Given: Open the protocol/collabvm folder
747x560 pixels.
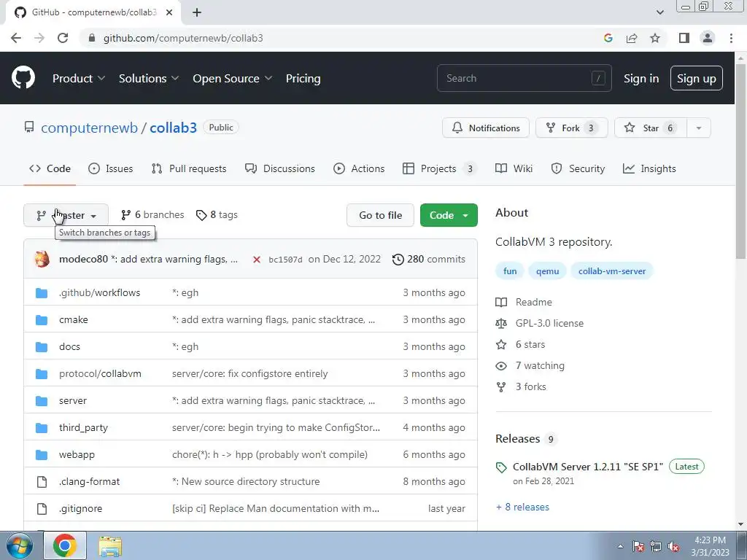Looking at the screenshot, I should [100, 374].
